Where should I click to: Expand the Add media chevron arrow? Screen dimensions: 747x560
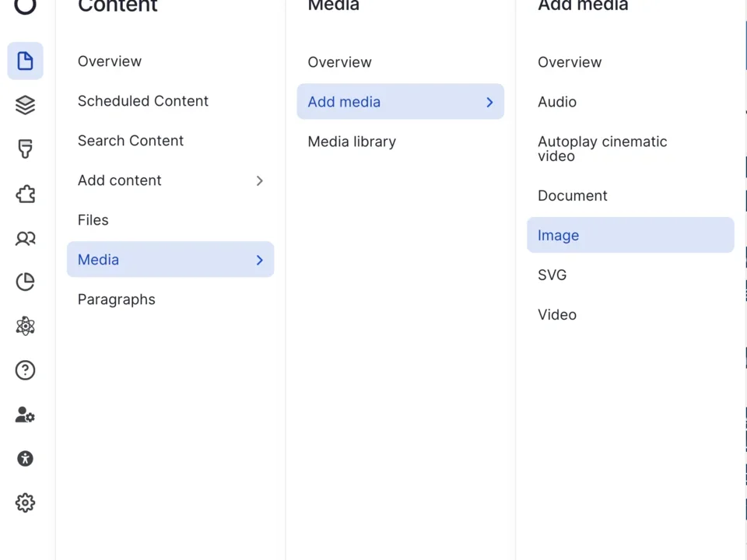pyautogui.click(x=489, y=102)
